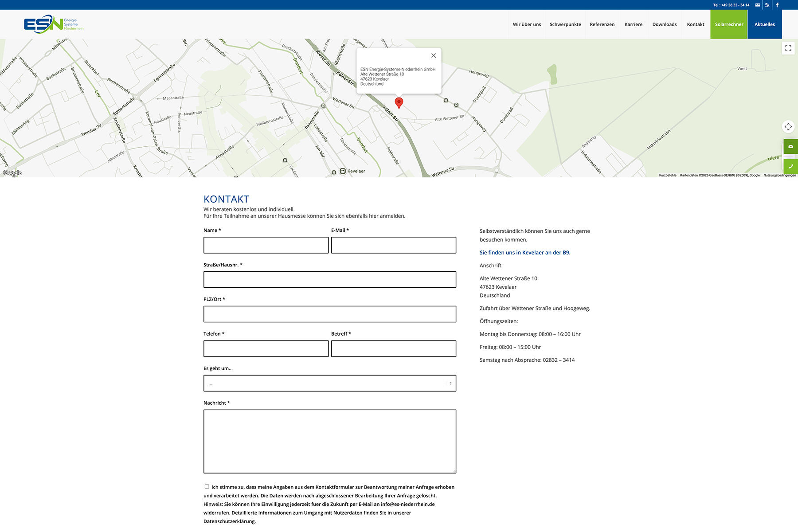Open the Facebook icon in the top bar
This screenshot has height=532, width=798.
[x=777, y=5]
